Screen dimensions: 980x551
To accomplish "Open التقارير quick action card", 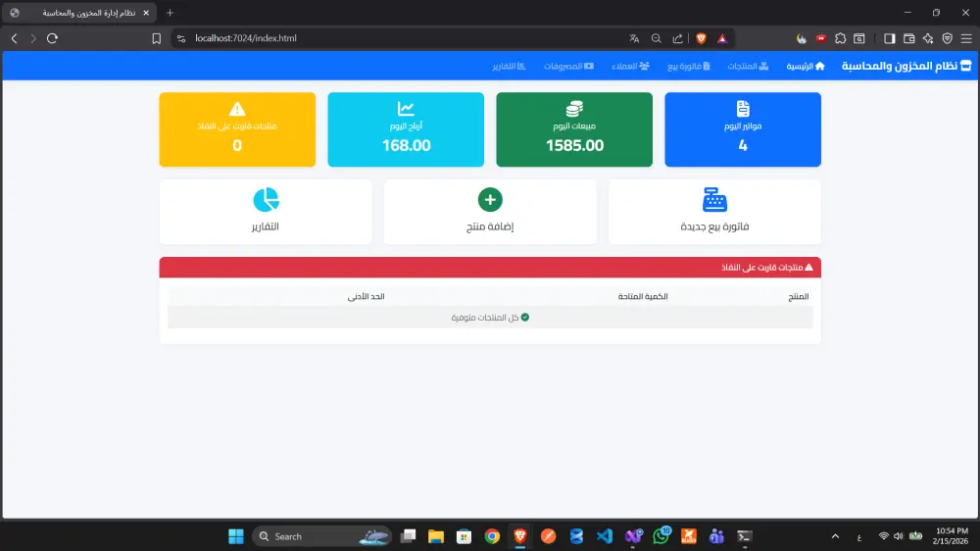I will click(x=266, y=212).
